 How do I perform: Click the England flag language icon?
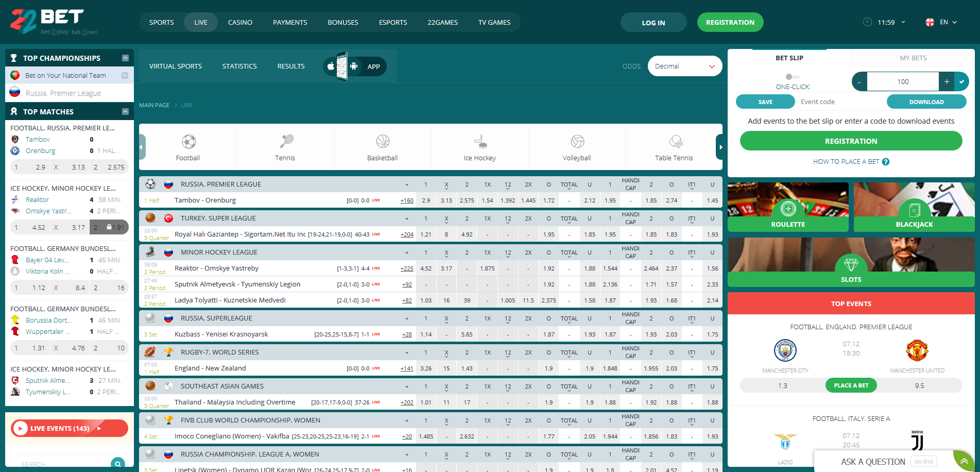click(930, 22)
